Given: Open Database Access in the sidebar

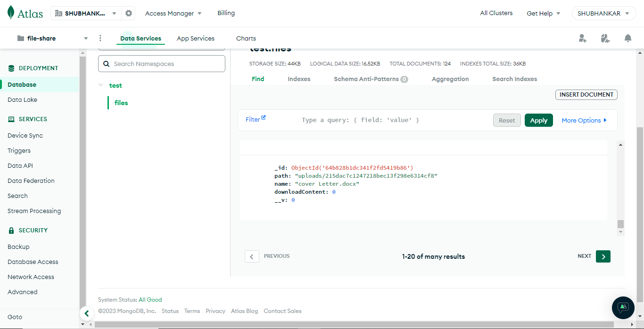Looking at the screenshot, I should (33, 262).
